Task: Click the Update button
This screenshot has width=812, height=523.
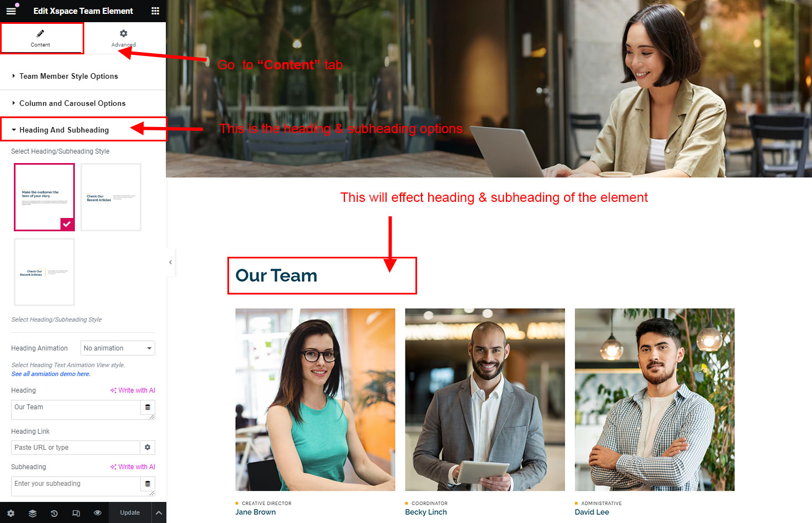Action: pyautogui.click(x=130, y=513)
